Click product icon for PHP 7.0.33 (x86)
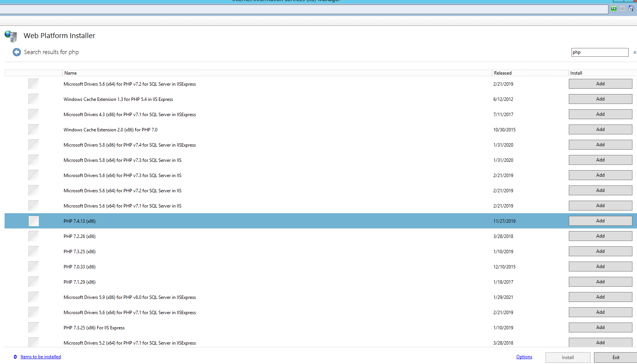The width and height of the screenshot is (637, 364). click(34, 267)
